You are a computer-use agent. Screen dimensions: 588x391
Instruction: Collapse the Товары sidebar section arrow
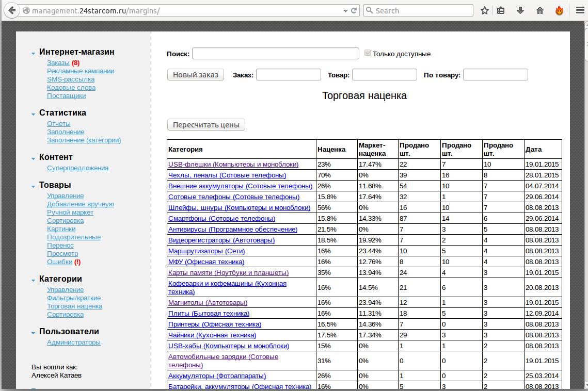pos(34,186)
